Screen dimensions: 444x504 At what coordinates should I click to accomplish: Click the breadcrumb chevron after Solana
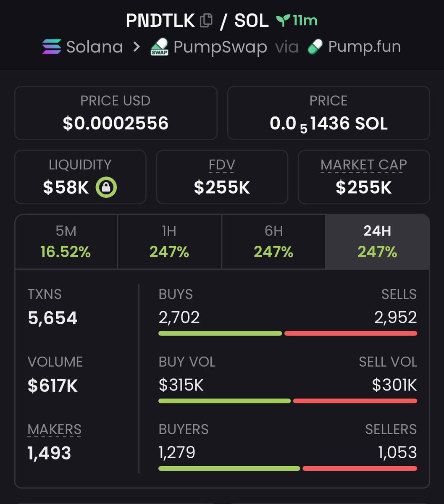click(136, 47)
